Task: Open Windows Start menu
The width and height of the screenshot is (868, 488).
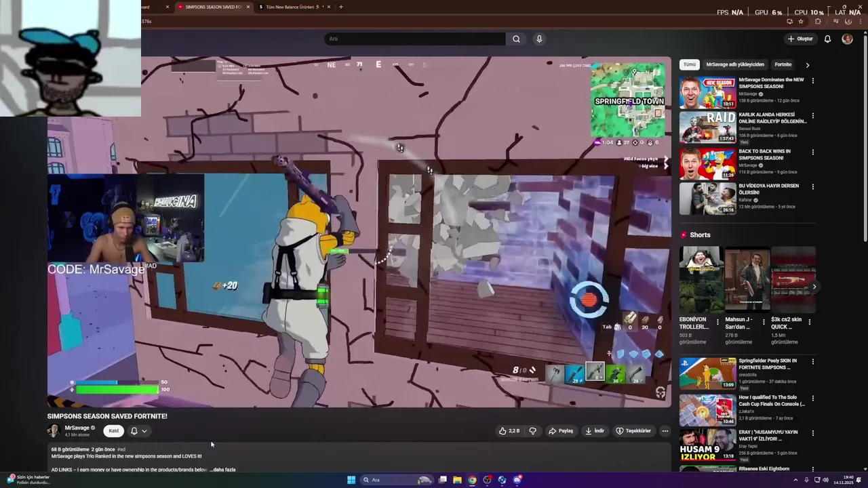Action: click(x=351, y=480)
